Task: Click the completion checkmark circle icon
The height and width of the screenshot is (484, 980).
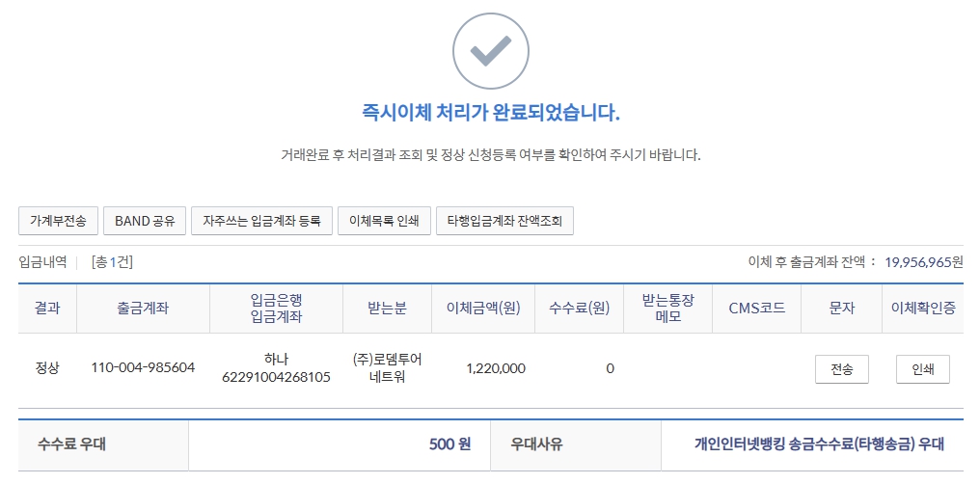Action: [490, 51]
